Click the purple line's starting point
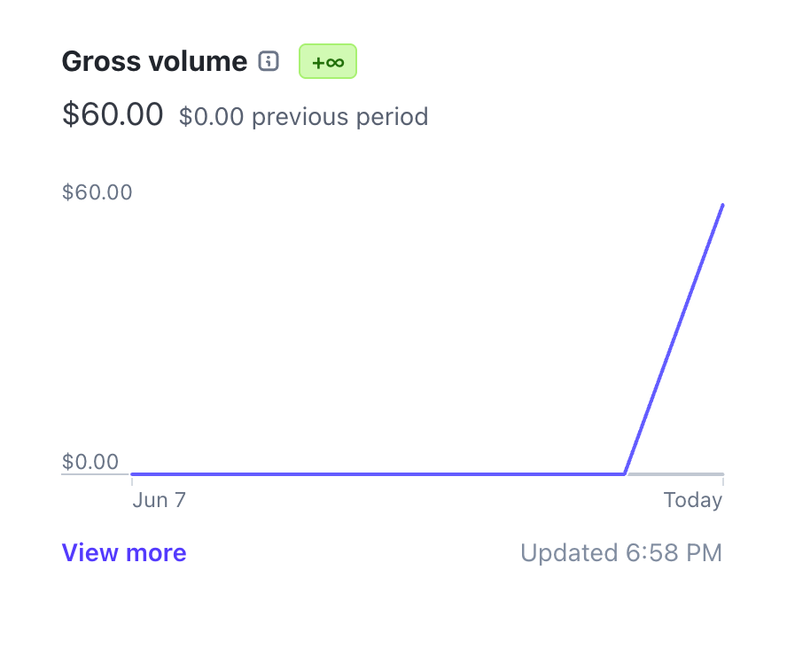 (x=133, y=474)
